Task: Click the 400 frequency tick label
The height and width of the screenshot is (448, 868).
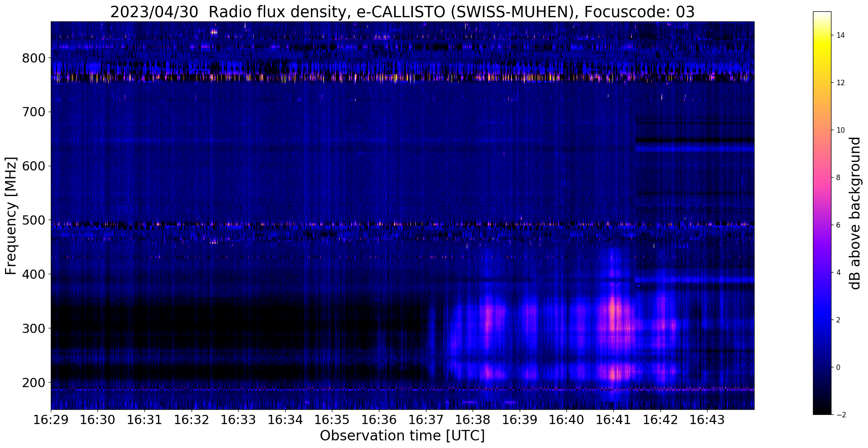Action: click(34, 274)
